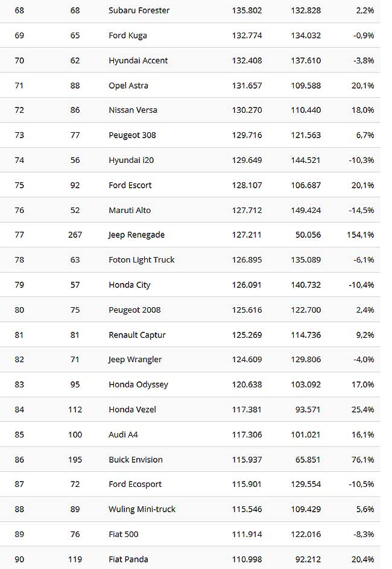Select the Ford Kuga row

[190, 36]
